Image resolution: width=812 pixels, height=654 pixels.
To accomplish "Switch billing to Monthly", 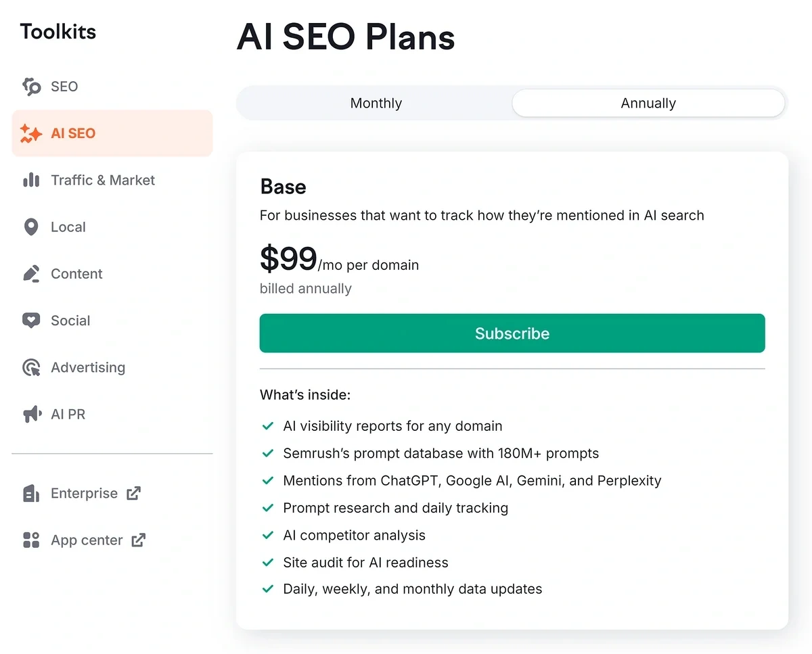I will [376, 103].
